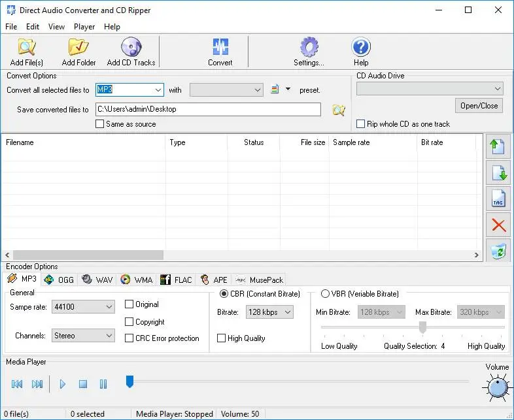Screen dimensions: 514x420
Task: Start conversion with the Convert icon
Action: 220,47
